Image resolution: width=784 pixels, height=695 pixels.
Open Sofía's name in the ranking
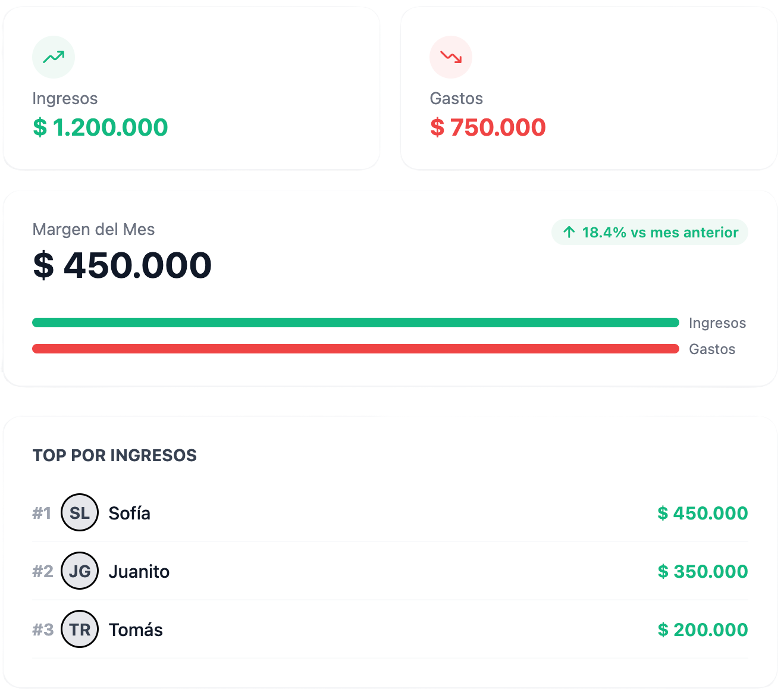pos(129,513)
